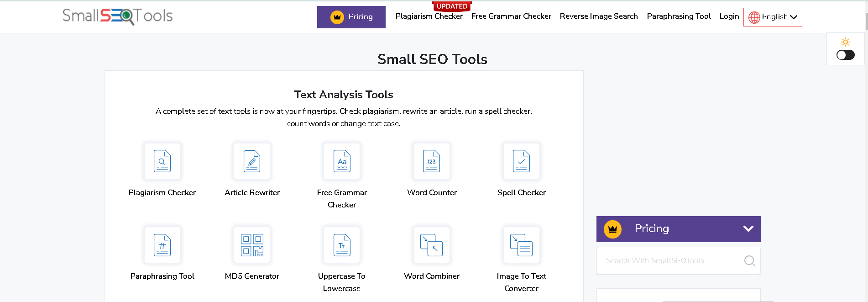Open the Paraphrasing Tool hash icon
868x302 pixels.
click(x=162, y=245)
